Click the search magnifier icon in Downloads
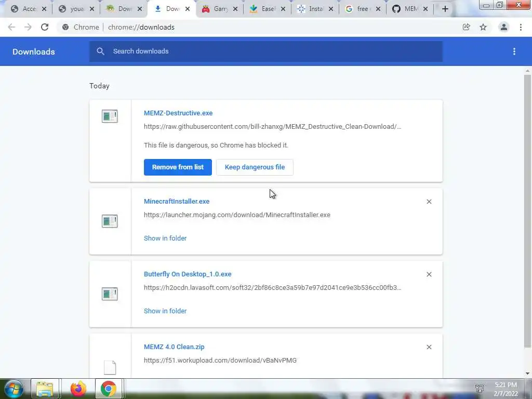Screen dimensions: 532x399 tap(100, 51)
